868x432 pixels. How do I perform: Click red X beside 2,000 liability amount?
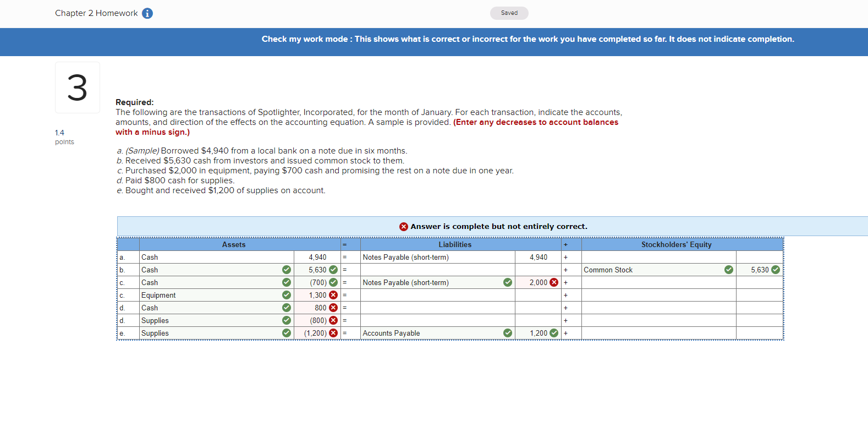pyautogui.click(x=554, y=282)
